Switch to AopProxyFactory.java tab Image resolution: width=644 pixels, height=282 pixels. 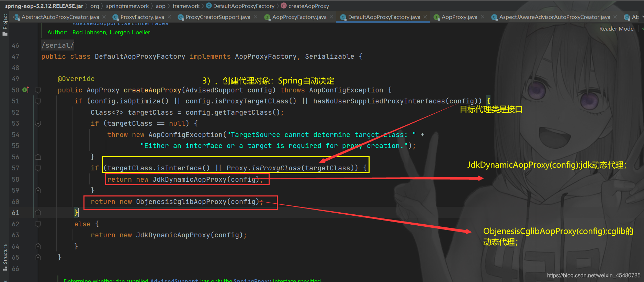300,17
